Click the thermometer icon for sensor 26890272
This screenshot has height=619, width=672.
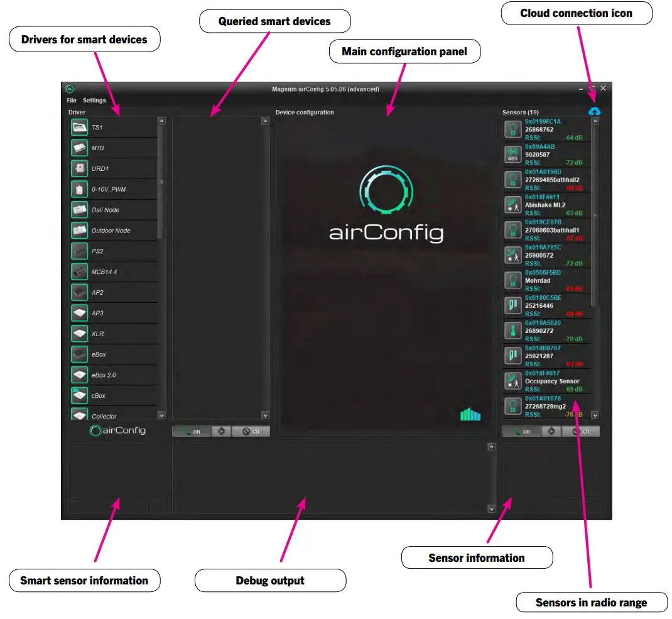tap(512, 331)
